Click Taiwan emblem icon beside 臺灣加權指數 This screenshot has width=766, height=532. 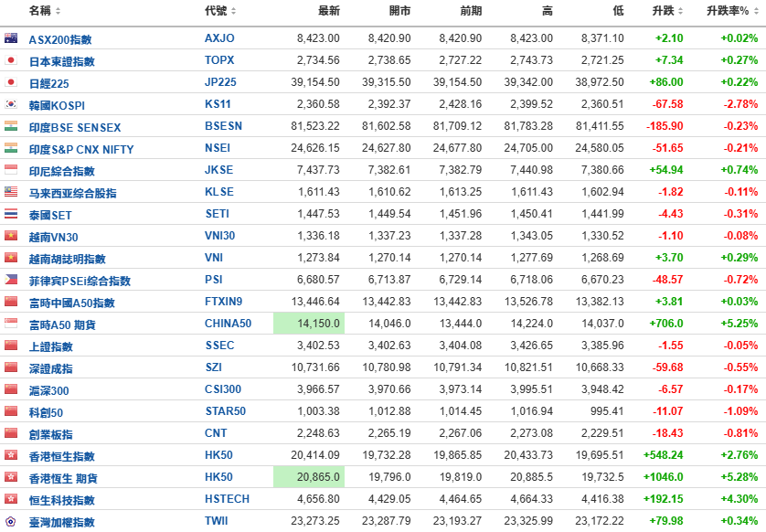(11, 521)
